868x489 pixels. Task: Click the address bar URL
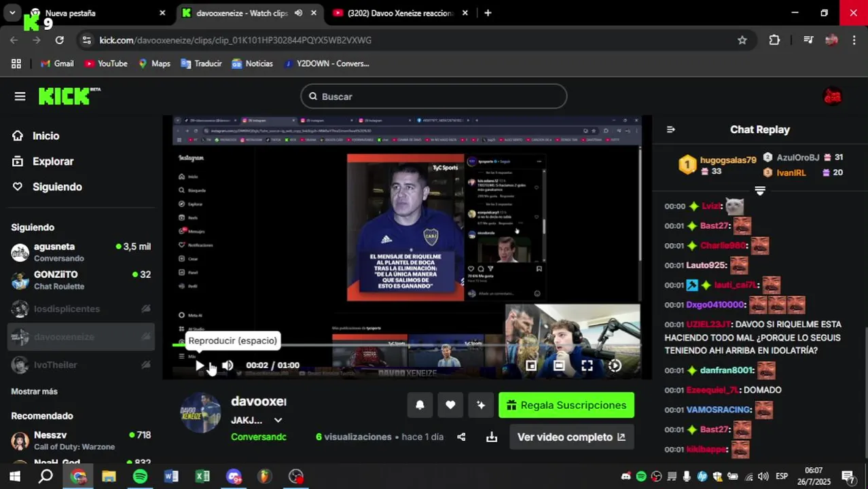point(235,40)
